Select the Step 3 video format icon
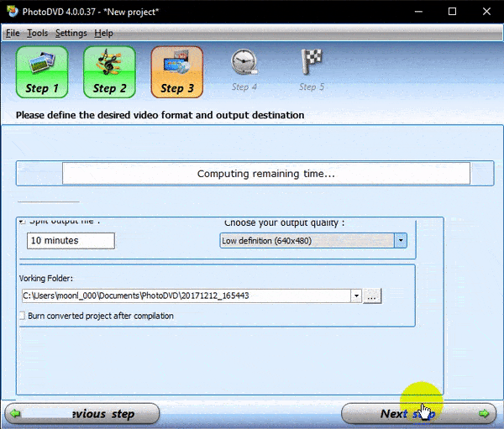The height and width of the screenshot is (429, 504). (177, 71)
